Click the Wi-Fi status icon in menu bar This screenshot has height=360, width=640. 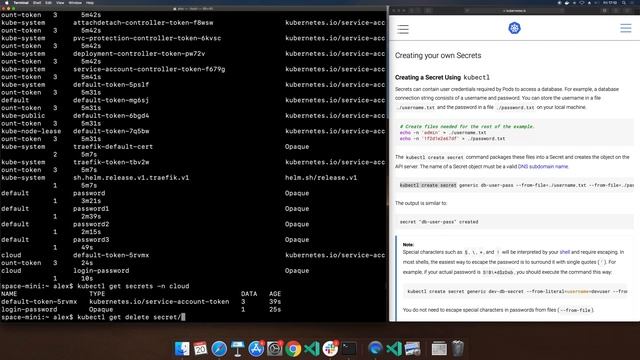pyautogui.click(x=582, y=2)
